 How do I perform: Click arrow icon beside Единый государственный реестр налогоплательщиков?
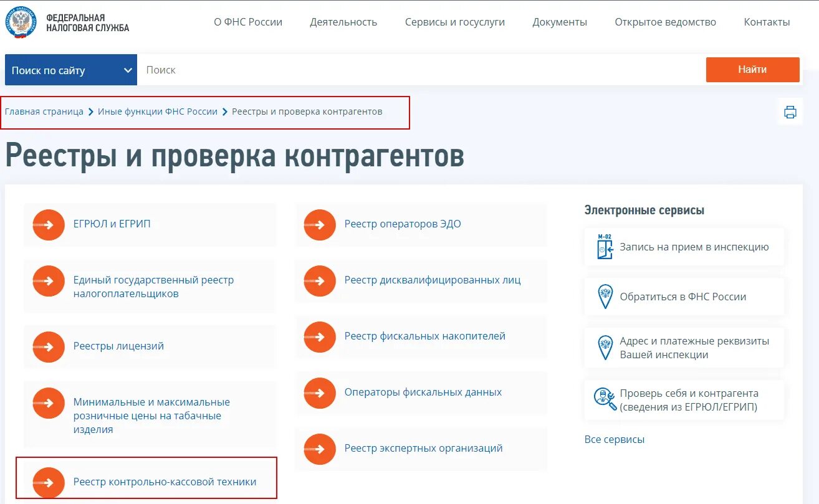[x=49, y=281]
